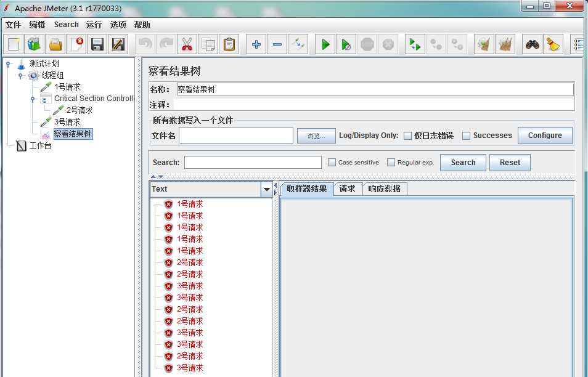Viewport: 588px width, 377px height.
Task: Open the 帮助 menu
Action: (142, 25)
